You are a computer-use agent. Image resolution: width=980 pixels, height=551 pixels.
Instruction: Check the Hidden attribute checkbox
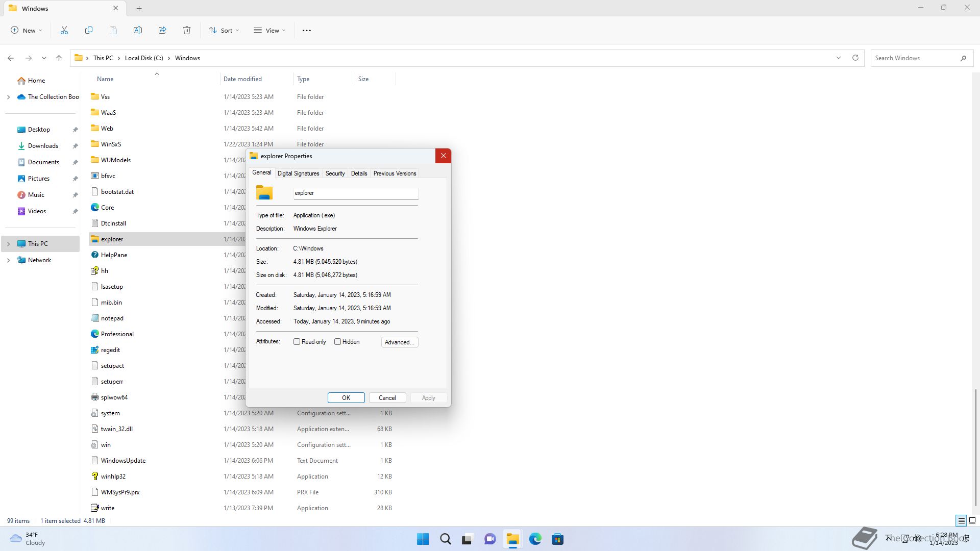(x=337, y=342)
